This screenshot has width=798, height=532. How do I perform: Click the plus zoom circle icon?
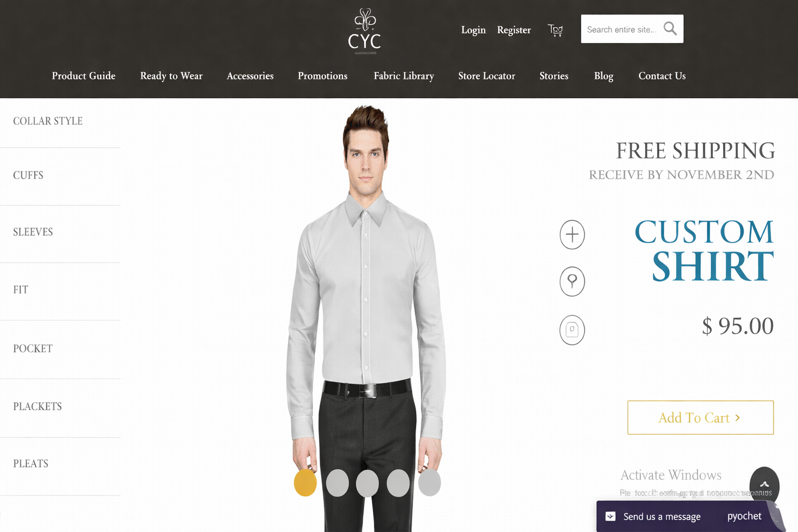pyautogui.click(x=572, y=235)
